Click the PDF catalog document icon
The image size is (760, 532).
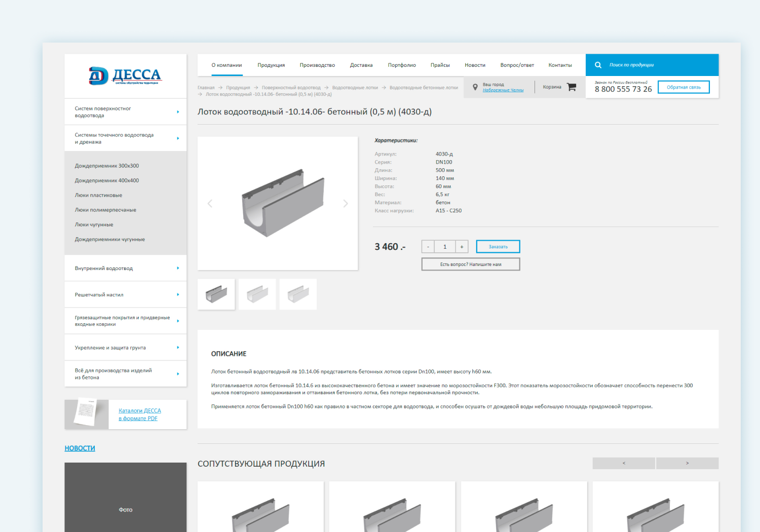86,413
